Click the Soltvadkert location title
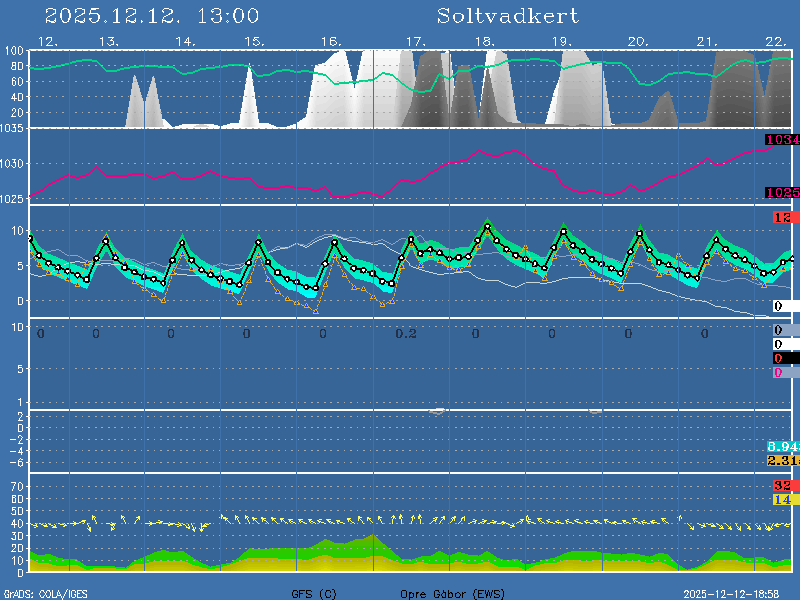Screen dimensions: 800x600 pyautogui.click(x=507, y=16)
